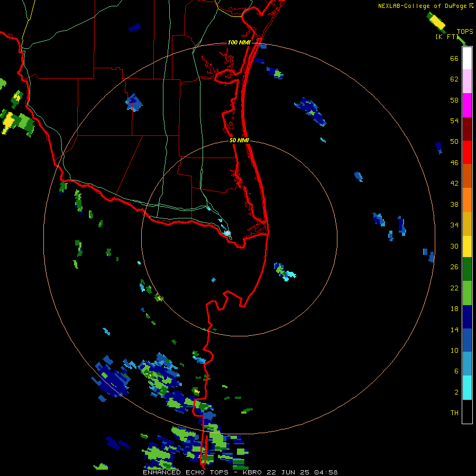Image resolution: width=476 pixels, height=476 pixels.
Task: Click the light pink 62 kft legend swatch
Action: [467, 81]
